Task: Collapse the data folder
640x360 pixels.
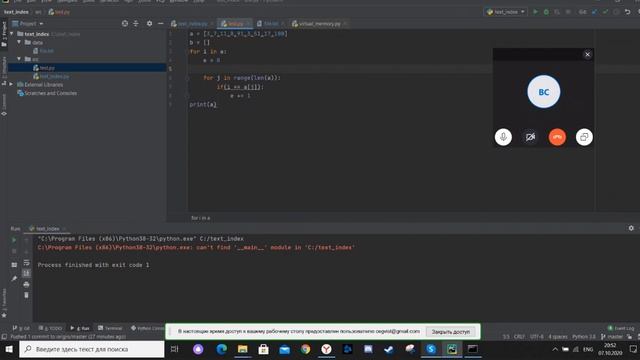Action: click(19, 42)
